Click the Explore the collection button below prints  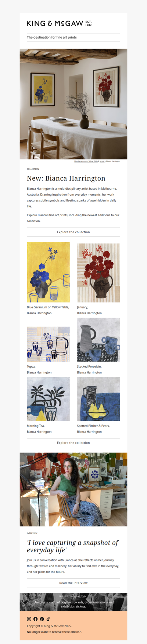[x=73, y=443]
